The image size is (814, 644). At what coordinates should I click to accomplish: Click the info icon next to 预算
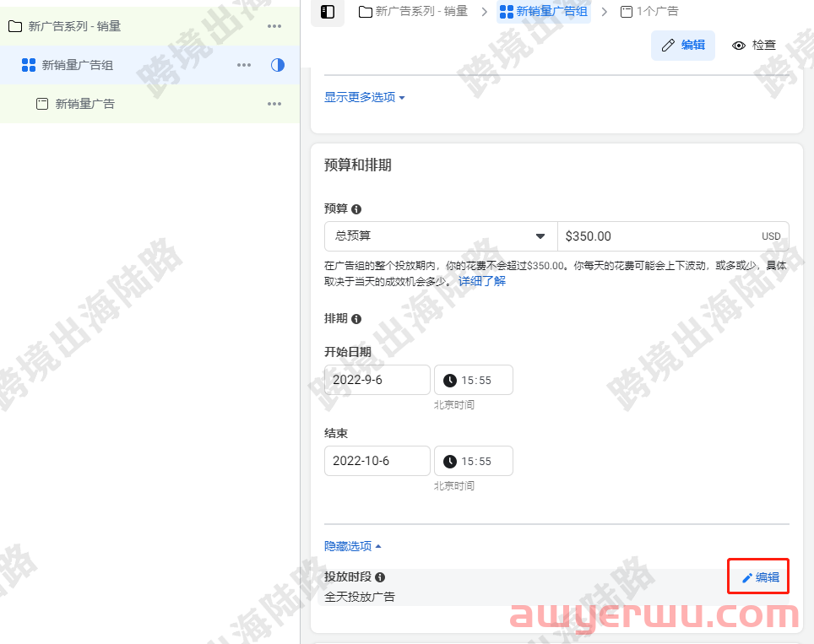pyautogui.click(x=356, y=209)
